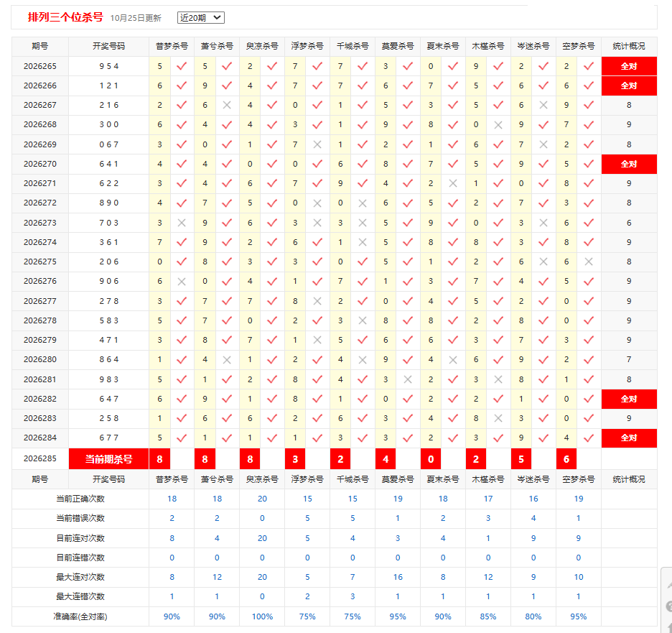Click the 80% accuracy value

[533, 616]
